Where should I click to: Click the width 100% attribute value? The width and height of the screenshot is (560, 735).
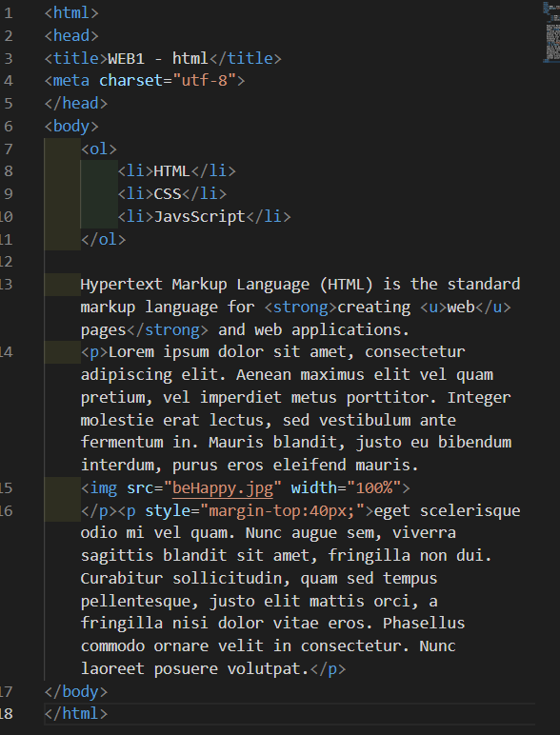click(373, 488)
